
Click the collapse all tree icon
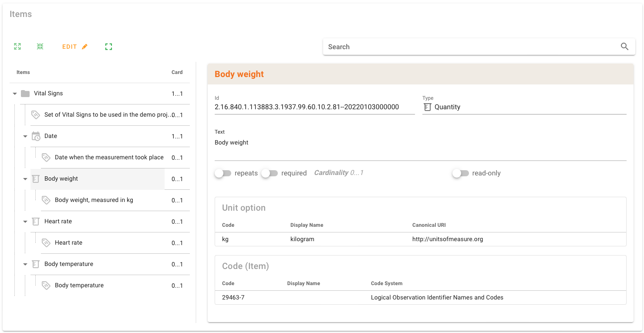point(40,47)
